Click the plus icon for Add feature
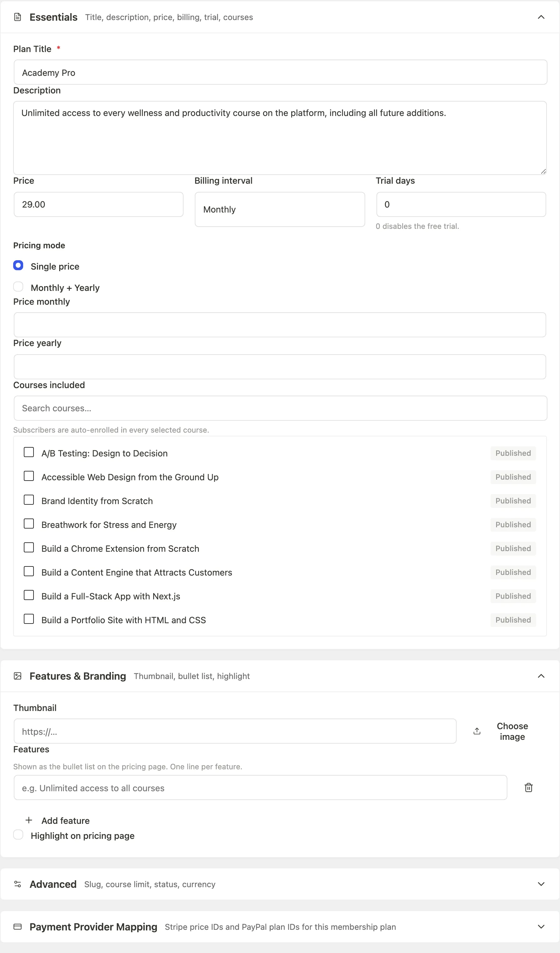Image resolution: width=560 pixels, height=953 pixels. pos(29,820)
